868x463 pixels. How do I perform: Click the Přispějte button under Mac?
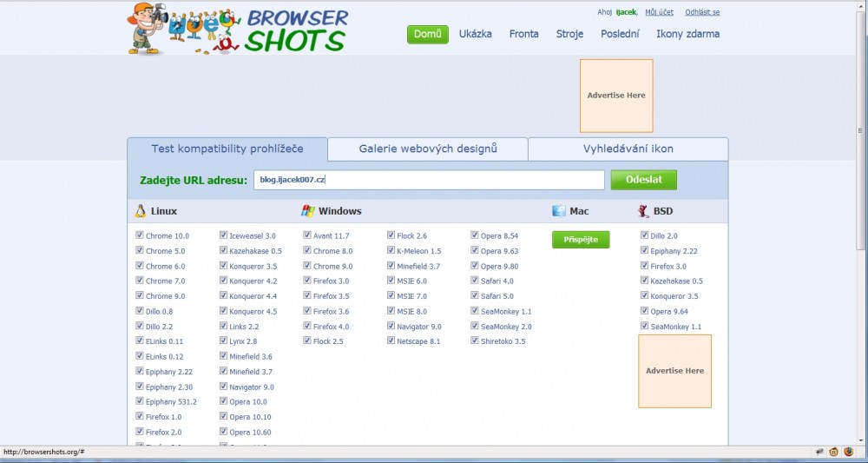tap(581, 240)
